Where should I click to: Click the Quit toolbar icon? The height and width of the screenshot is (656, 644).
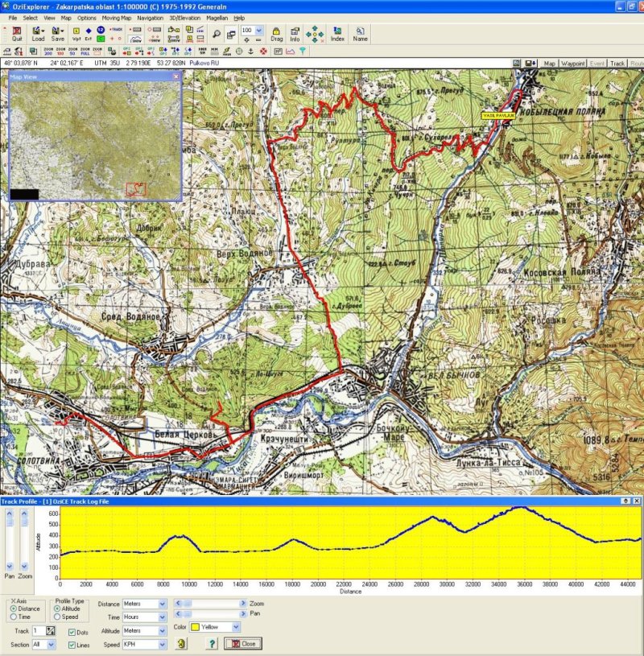(17, 33)
